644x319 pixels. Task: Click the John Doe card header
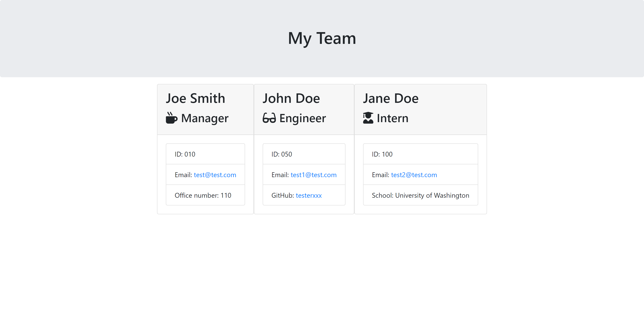[291, 98]
